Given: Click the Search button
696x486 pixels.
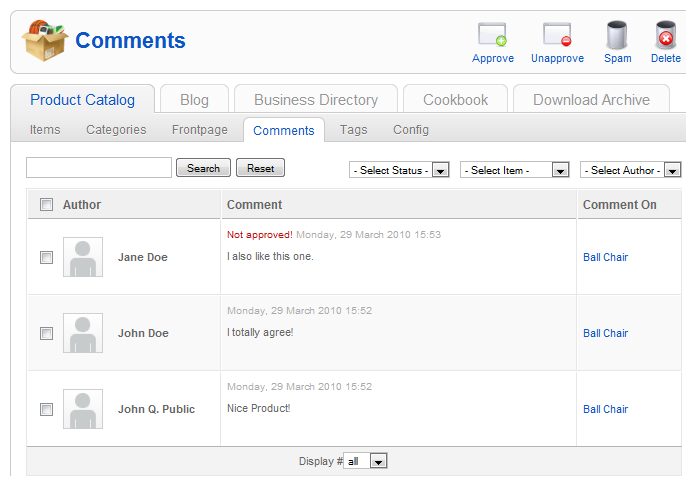Looking at the screenshot, I should tap(203, 168).
